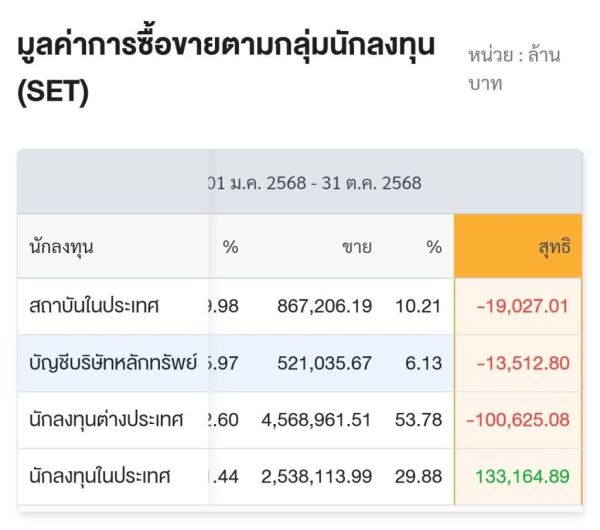Click the sell value 867,206.19
Screen dimensions: 600x530
pyautogui.click(x=323, y=305)
